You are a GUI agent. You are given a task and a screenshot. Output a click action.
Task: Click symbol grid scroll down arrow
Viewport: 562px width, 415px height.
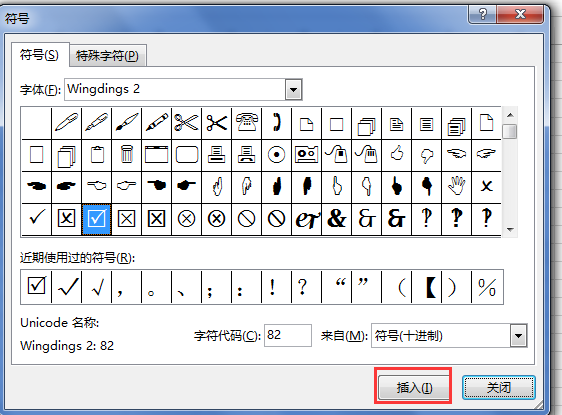510,229
